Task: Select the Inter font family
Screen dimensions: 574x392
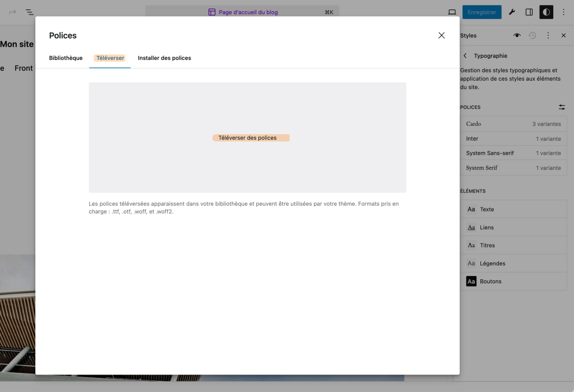Action: coord(513,139)
